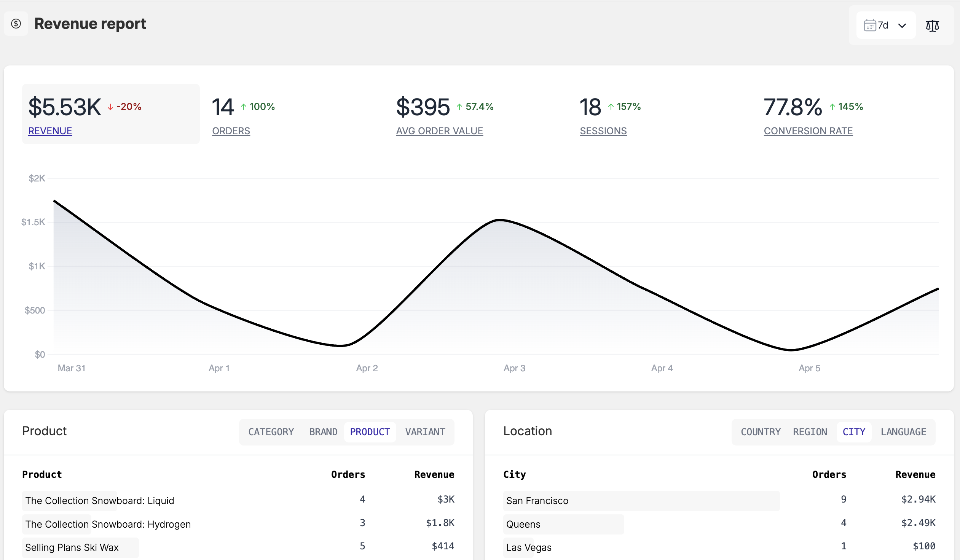
Task: Switch to the CATEGORY product tab
Action: tap(271, 432)
